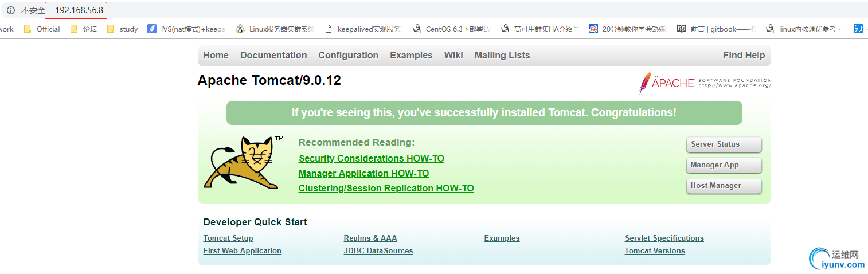Image resolution: width=868 pixels, height=274 pixels.
Task: Open the 知 bookmark icon
Action: 858,29
